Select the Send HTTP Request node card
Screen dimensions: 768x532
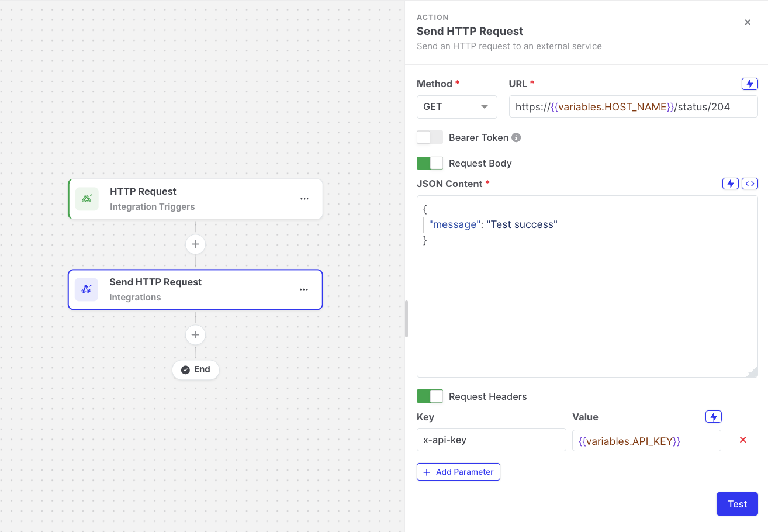[x=195, y=289]
